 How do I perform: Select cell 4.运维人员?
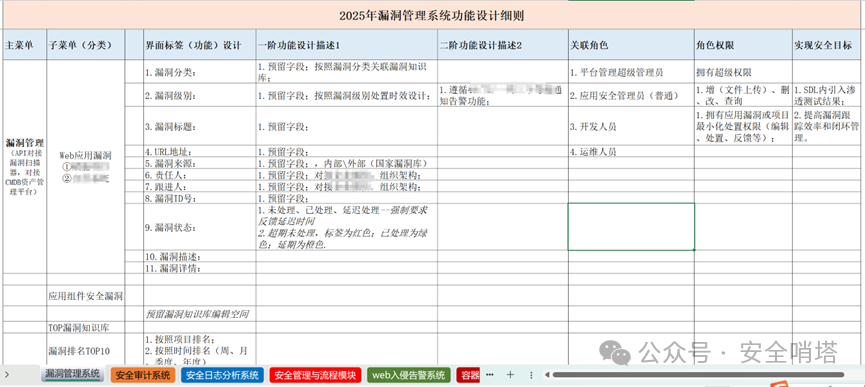tap(632, 152)
